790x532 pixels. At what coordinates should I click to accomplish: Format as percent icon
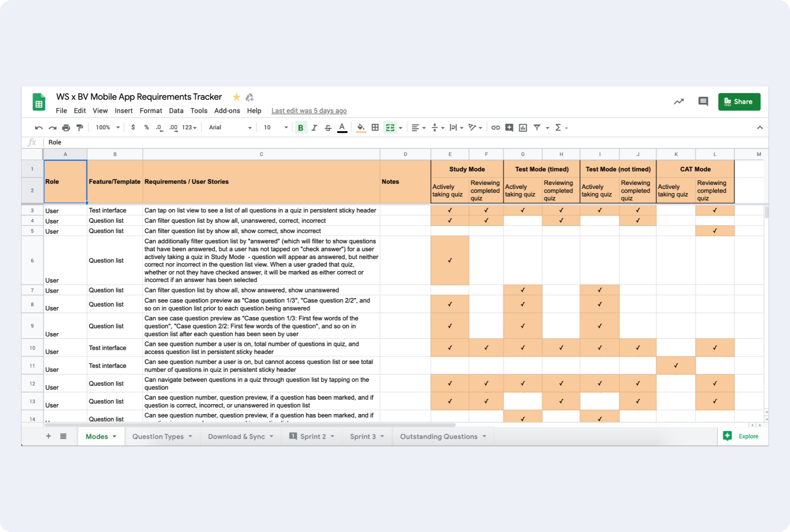click(x=146, y=127)
